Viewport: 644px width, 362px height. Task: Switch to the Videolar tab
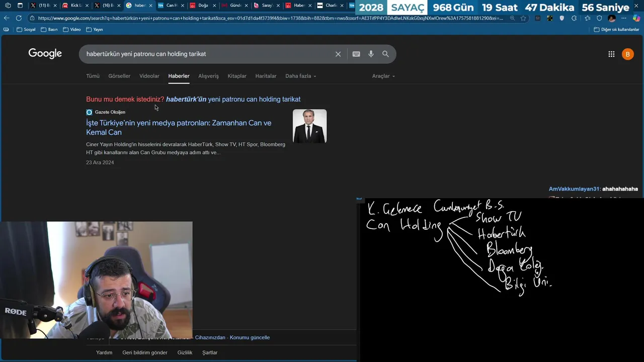(x=149, y=76)
